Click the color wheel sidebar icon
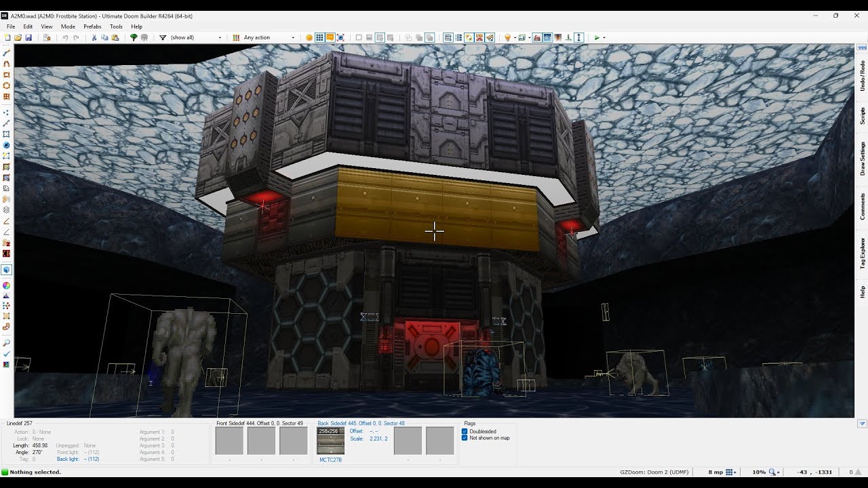Viewport: 868px width, 488px height. (x=7, y=285)
